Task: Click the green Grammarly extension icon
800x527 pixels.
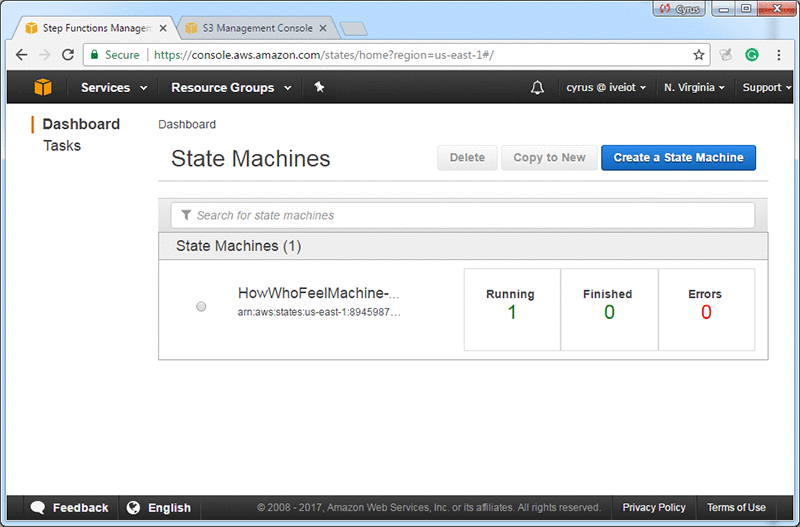Action: click(x=752, y=55)
